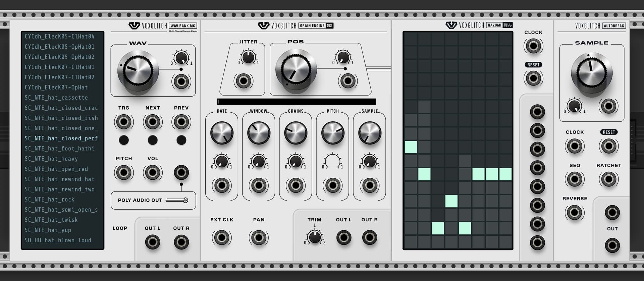Screen dimensions: 644x281
Task: Push the black button under NEXT
Action: click(153, 140)
